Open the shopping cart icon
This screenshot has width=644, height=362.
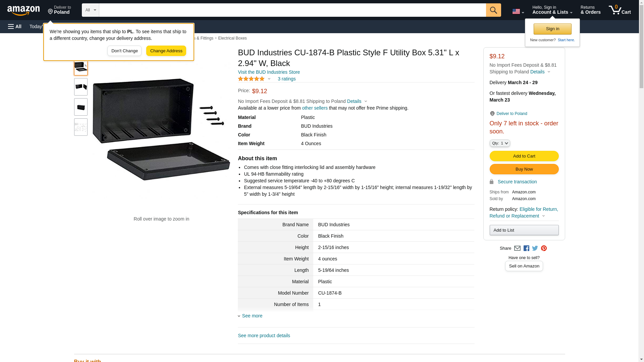tap(620, 10)
